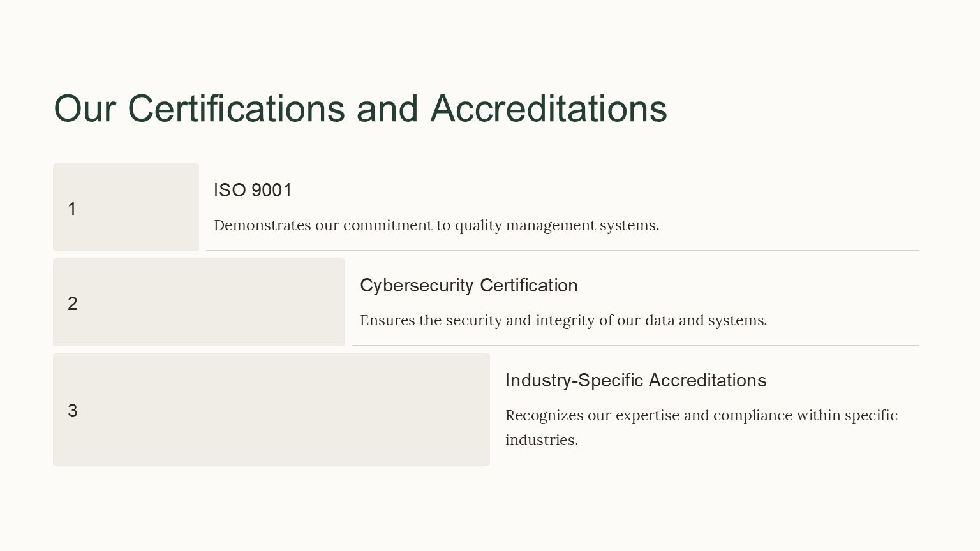Click the "ISO 9001" heading

(x=253, y=190)
